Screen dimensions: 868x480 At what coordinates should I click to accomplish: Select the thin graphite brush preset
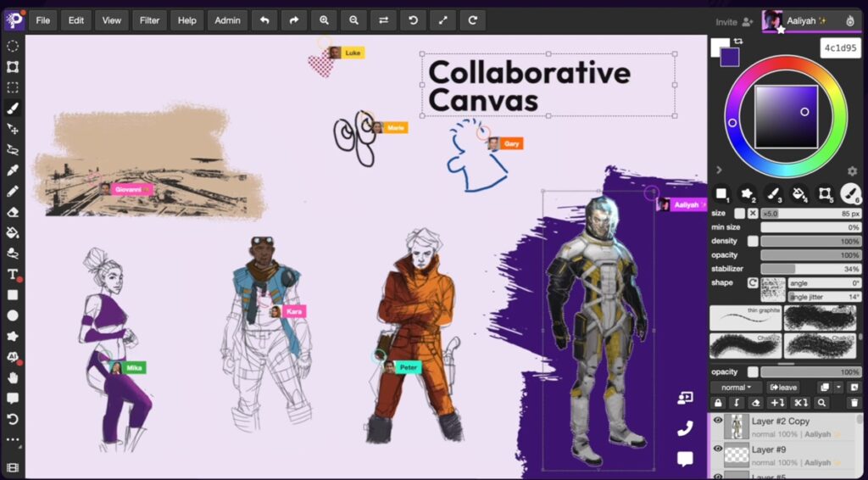(746, 318)
